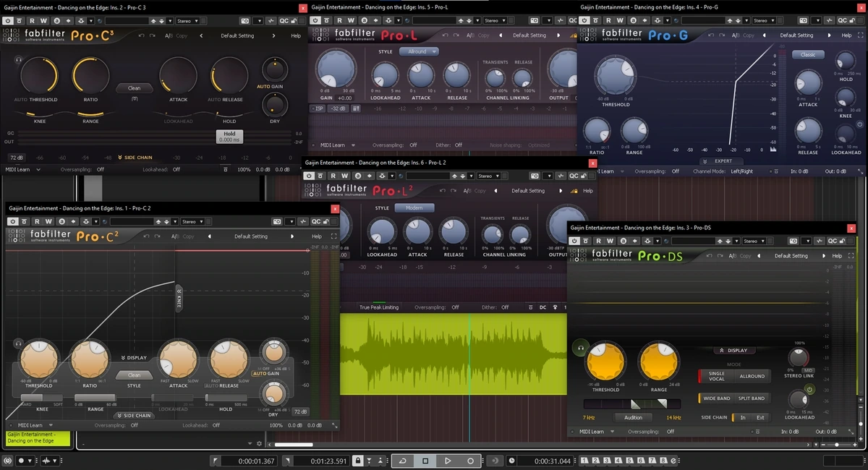The width and height of the screenshot is (868, 470).
Task: Click the 72 dB meter scale in Pro-C 2
Action: pos(299,411)
